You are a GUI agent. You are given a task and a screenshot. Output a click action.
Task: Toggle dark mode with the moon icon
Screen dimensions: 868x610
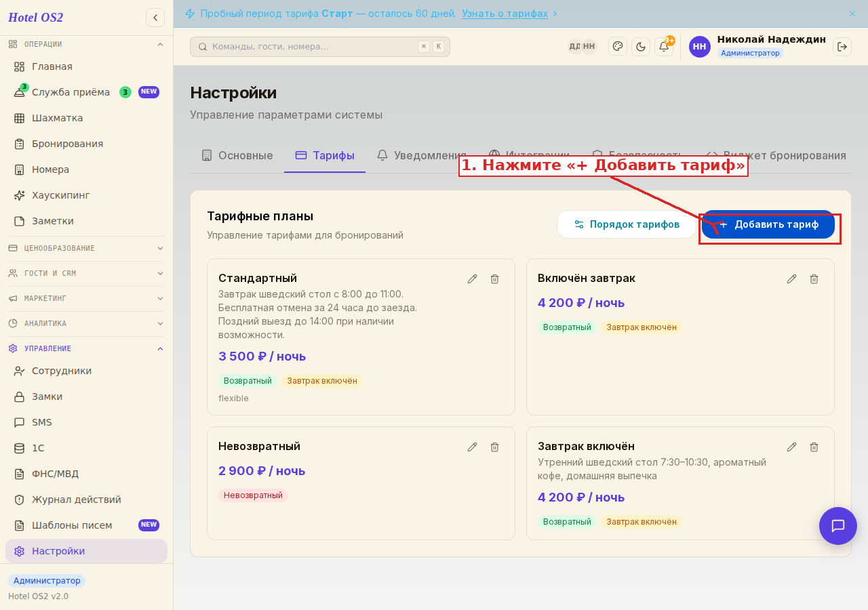point(641,47)
